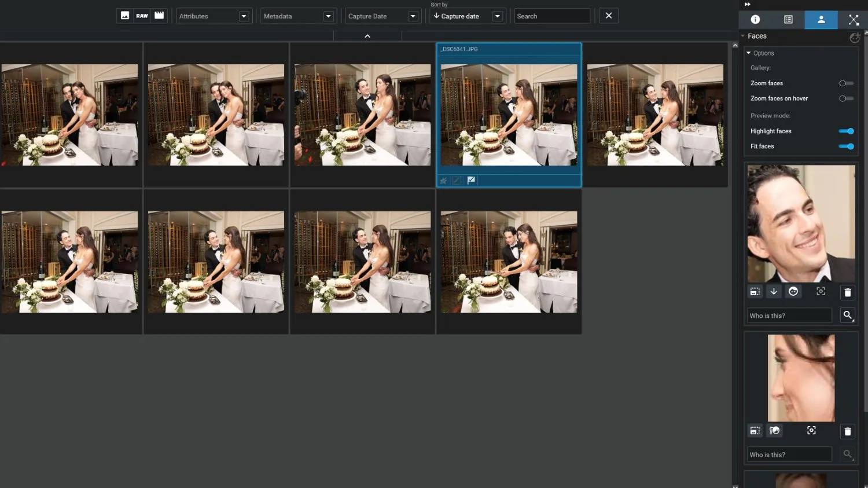The image size is (868, 488).
Task: Click the scan for faces icon beside Faces header
Action: (x=855, y=37)
